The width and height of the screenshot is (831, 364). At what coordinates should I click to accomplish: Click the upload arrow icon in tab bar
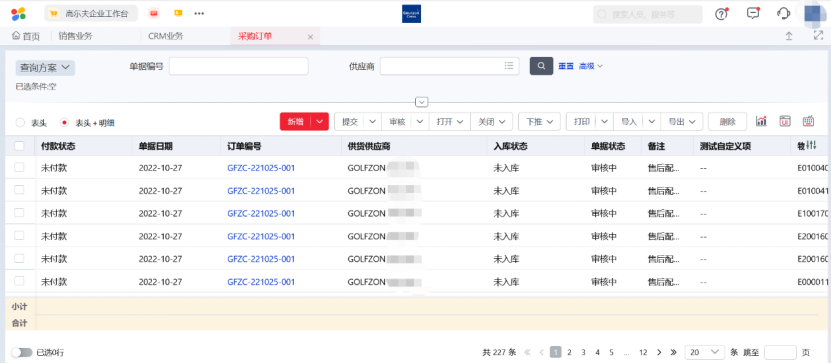coord(789,36)
